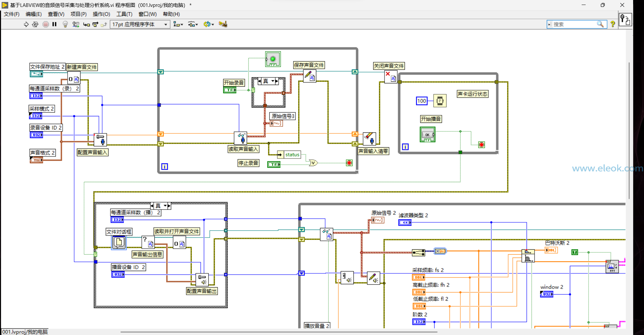Click Run Continuously toolbar icon
Image resolution: width=644 pixels, height=335 pixels.
pyautogui.click(x=35, y=24)
